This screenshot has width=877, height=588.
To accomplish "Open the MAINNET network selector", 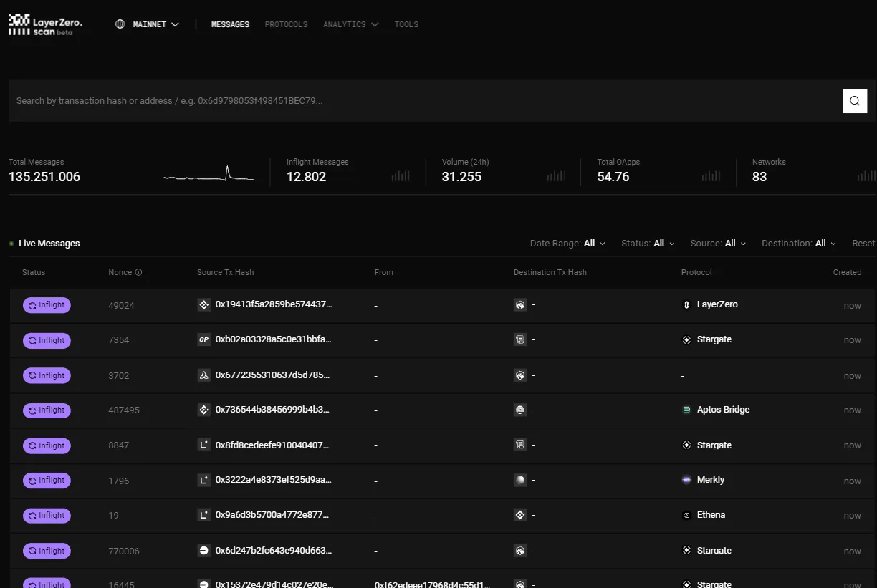I will coord(148,24).
